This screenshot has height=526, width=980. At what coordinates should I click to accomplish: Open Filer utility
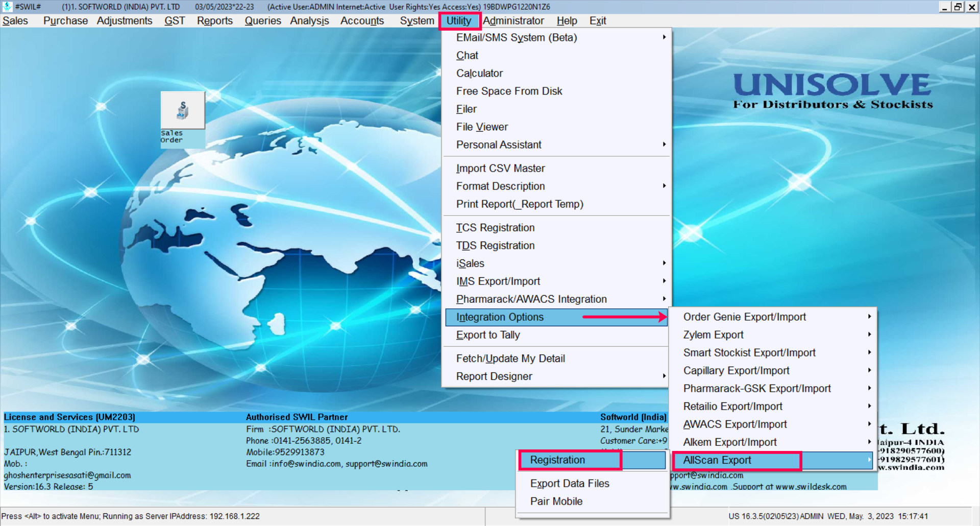[556, 109]
